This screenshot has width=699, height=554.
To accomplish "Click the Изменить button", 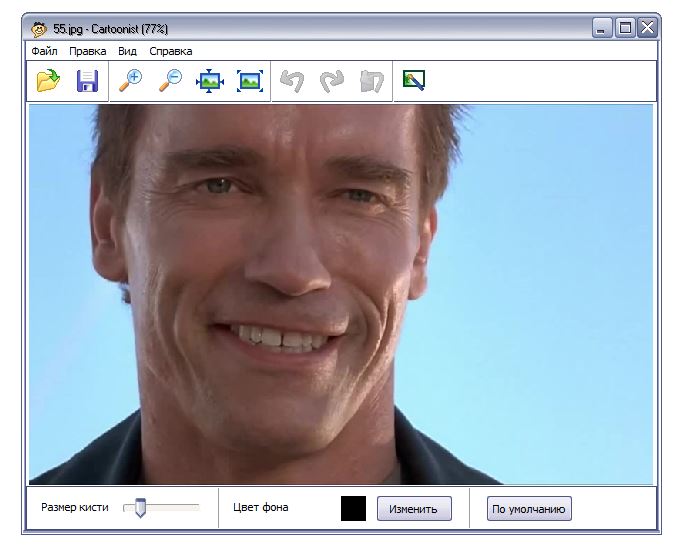I will pyautogui.click(x=414, y=509).
